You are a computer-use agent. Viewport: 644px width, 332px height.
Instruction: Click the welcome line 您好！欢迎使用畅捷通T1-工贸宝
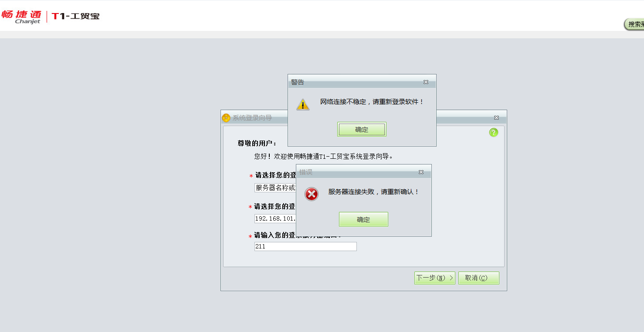click(x=324, y=156)
